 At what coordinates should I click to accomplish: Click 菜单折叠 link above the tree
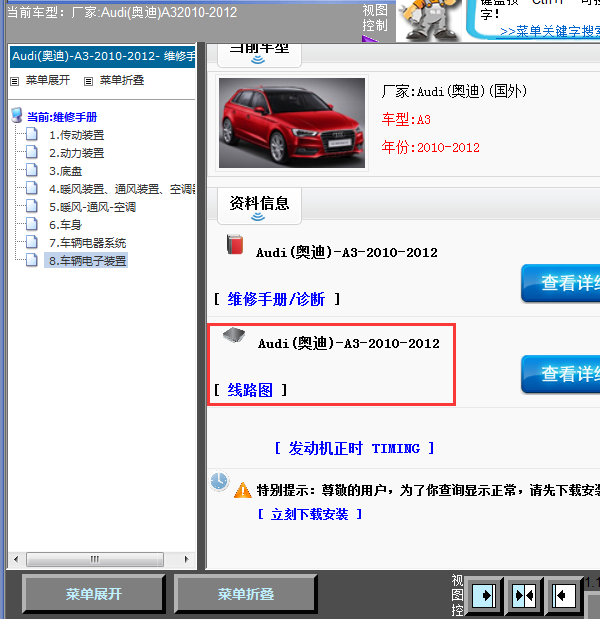click(x=122, y=81)
